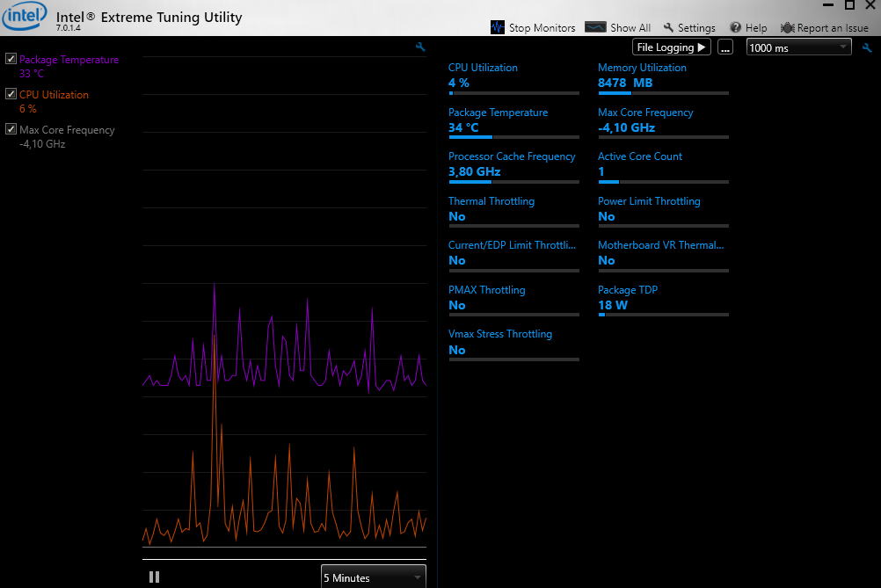Viewport: 881px width, 588px height.
Task: Click the Report an Issue bug icon
Action: 787,27
